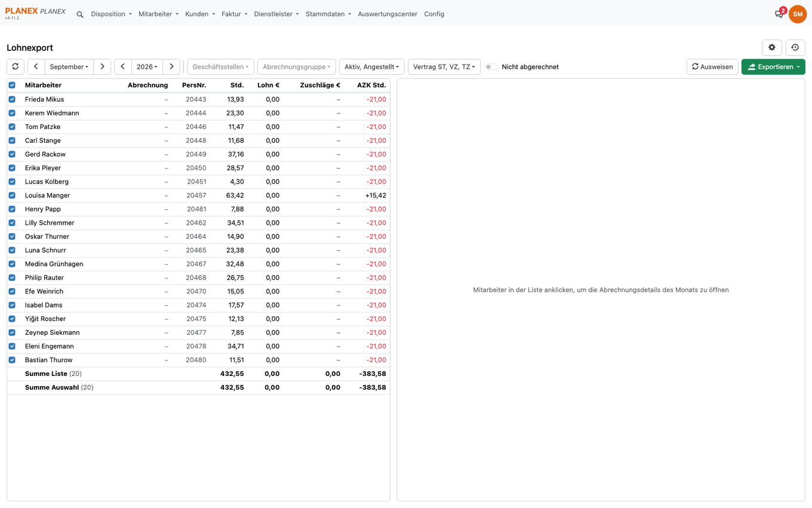Viewport: 812px width, 508px height.
Task: Open the Geschäftsstellen filter dropdown
Action: click(x=221, y=67)
